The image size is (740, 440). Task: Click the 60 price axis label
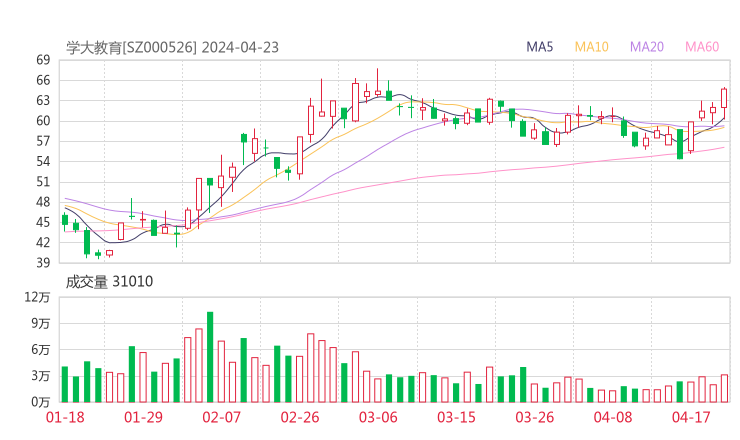43,121
